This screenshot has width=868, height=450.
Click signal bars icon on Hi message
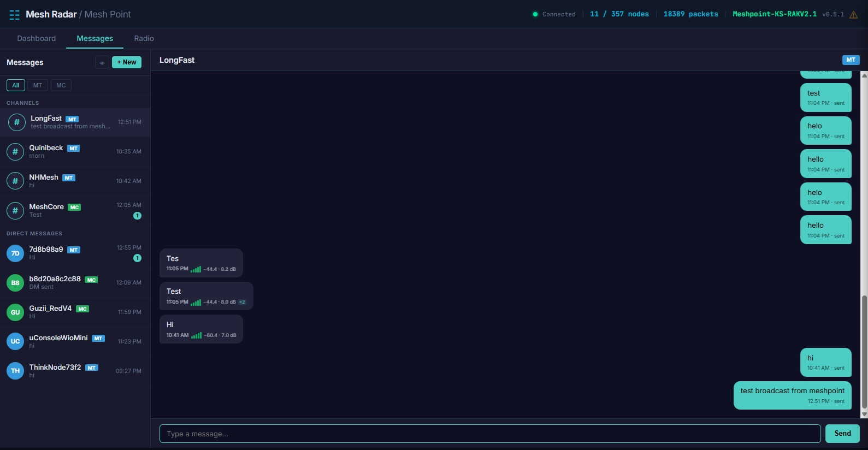click(x=197, y=335)
